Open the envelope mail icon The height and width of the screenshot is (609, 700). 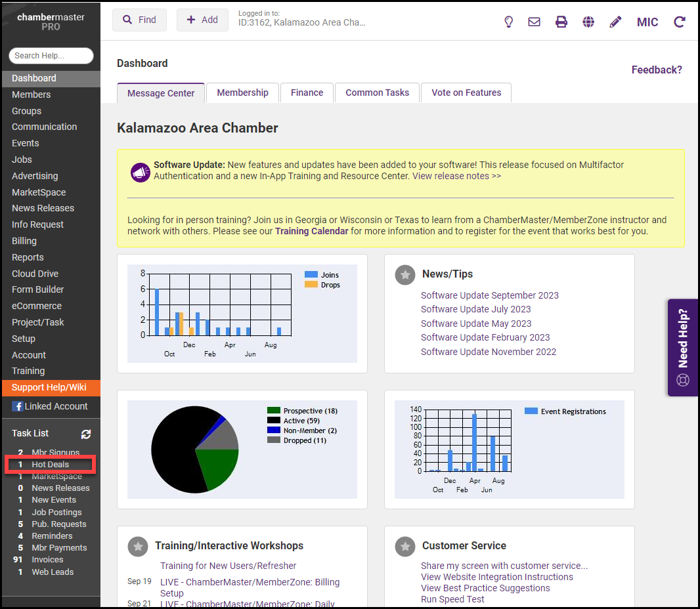(535, 22)
